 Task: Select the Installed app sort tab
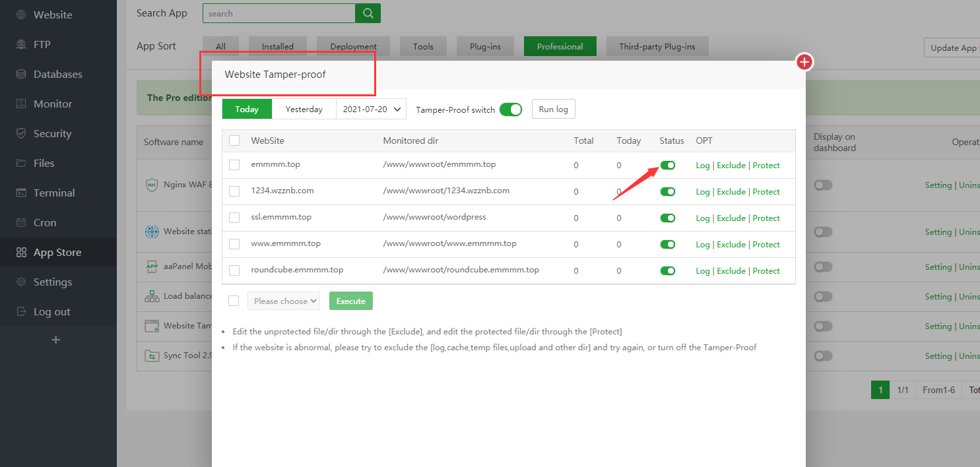tap(278, 46)
